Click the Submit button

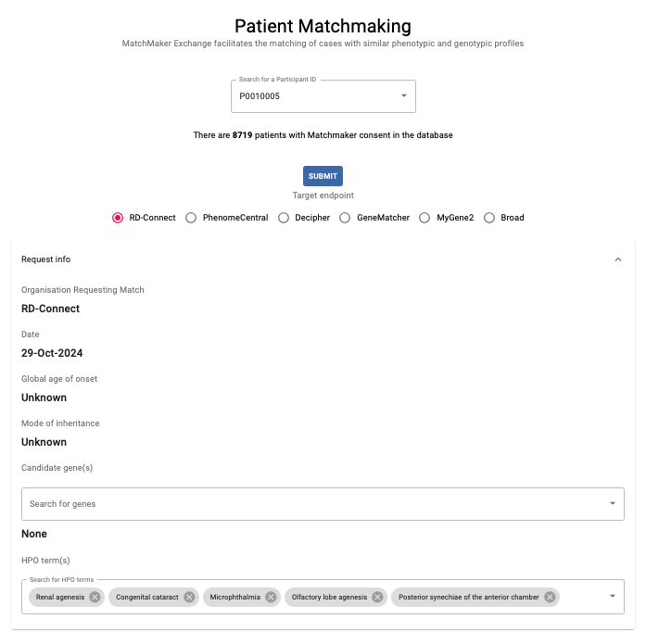tap(323, 176)
